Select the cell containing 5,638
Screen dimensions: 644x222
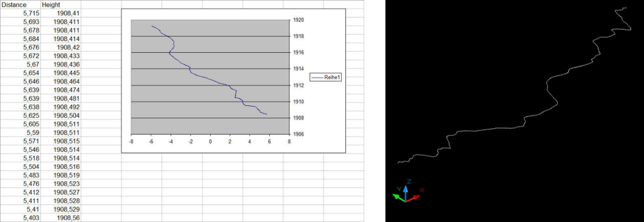point(21,107)
